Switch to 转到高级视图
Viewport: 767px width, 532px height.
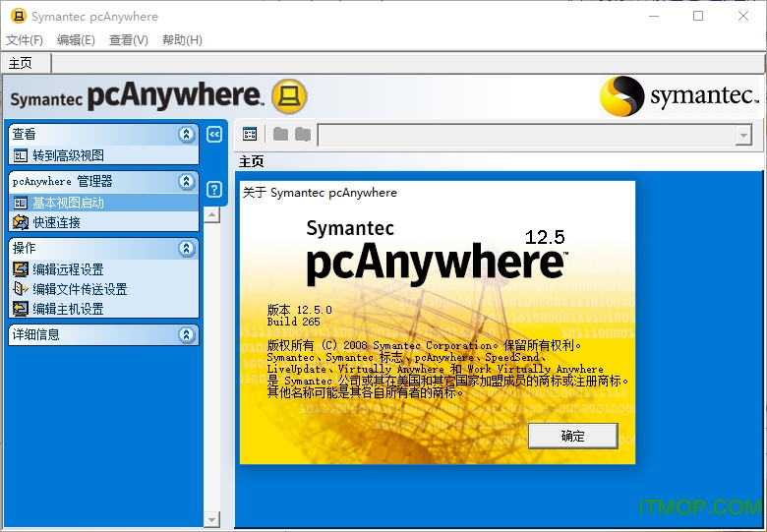pos(68,155)
